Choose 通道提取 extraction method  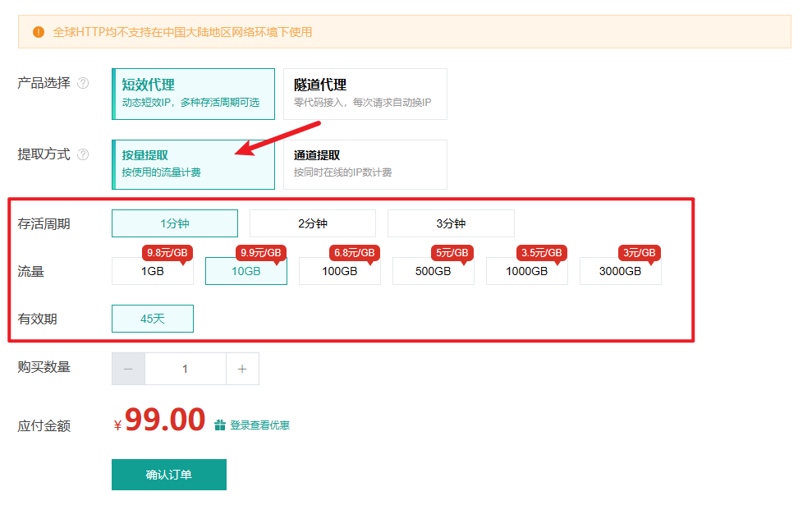(x=365, y=164)
